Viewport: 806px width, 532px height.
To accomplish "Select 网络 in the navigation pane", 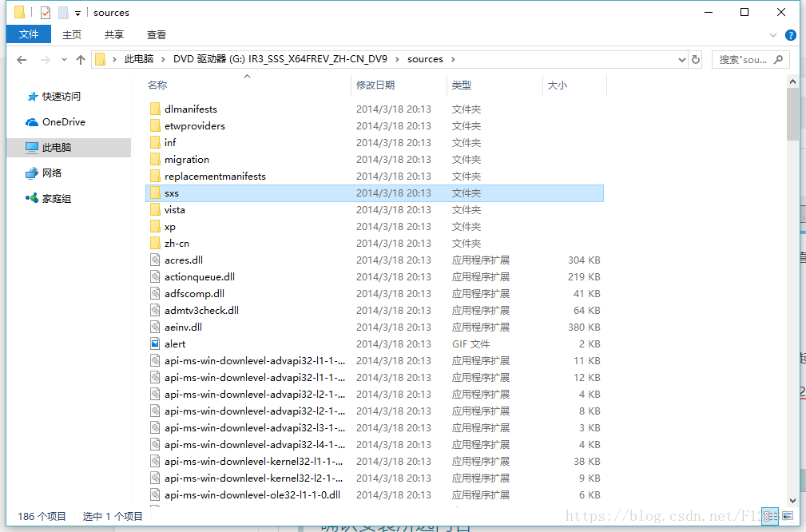I will click(52, 173).
